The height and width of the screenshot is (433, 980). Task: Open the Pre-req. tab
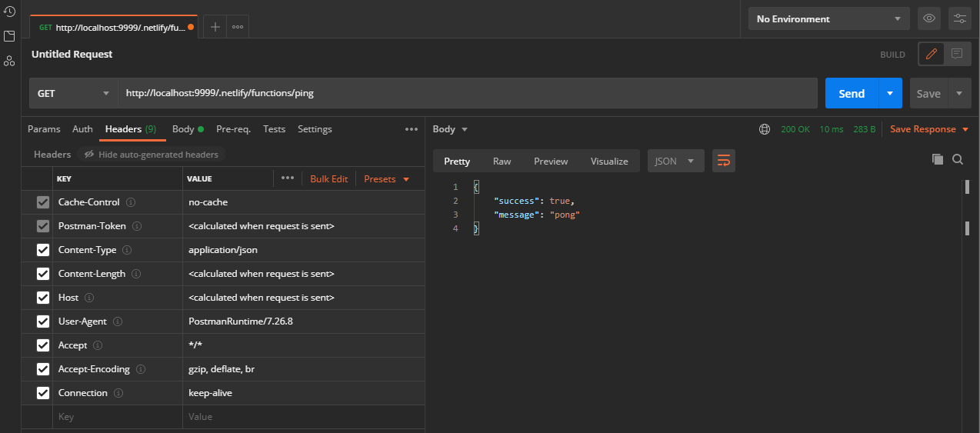[233, 129]
